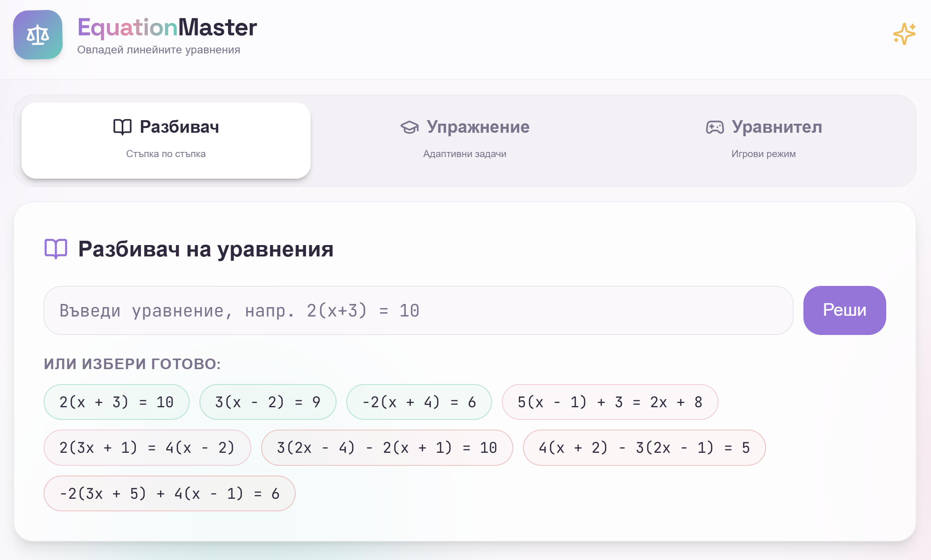
Task: Click the book icon on Разбивач tab
Action: click(122, 127)
